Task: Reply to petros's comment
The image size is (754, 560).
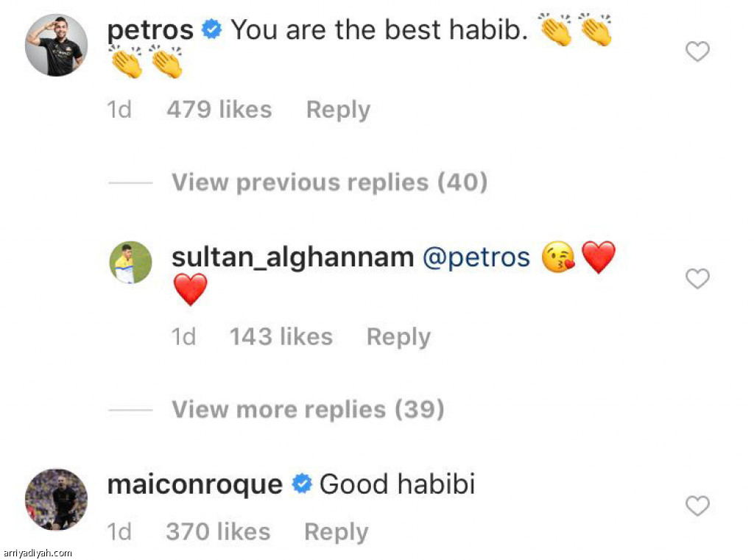Action: (338, 110)
